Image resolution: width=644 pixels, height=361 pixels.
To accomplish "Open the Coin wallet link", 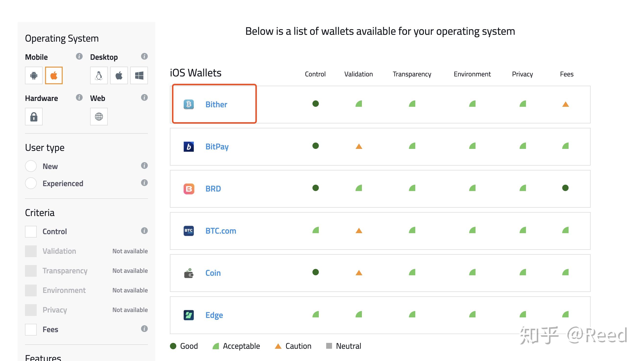I will (x=213, y=273).
